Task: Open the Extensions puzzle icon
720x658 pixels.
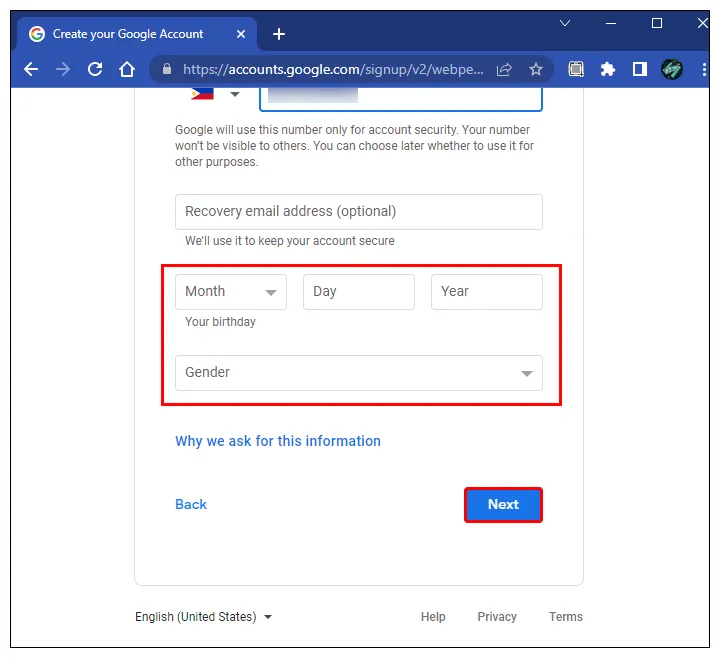Action: click(x=608, y=69)
